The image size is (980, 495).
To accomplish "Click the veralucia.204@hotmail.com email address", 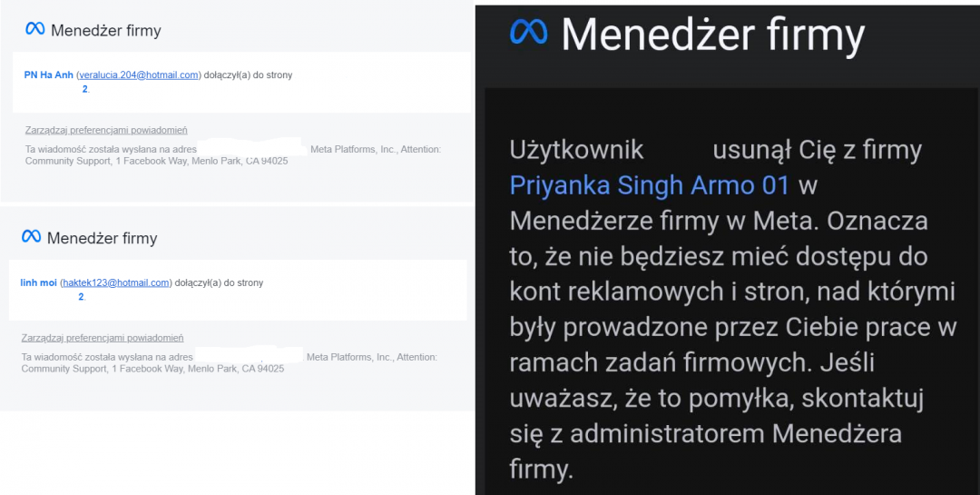I will coord(138,75).
